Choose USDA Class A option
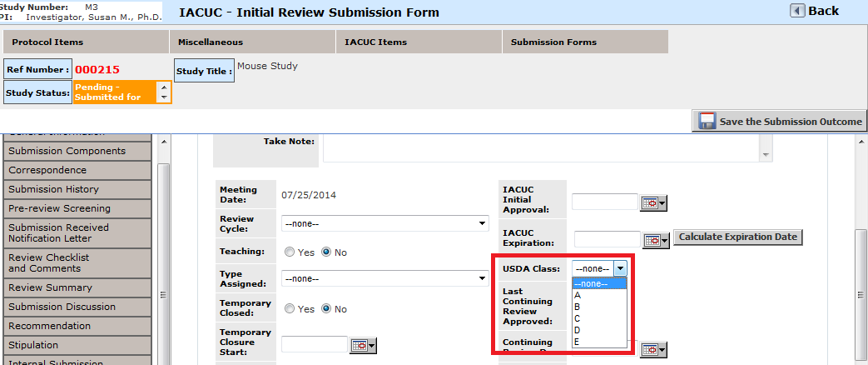The width and height of the screenshot is (868, 365). [x=599, y=295]
